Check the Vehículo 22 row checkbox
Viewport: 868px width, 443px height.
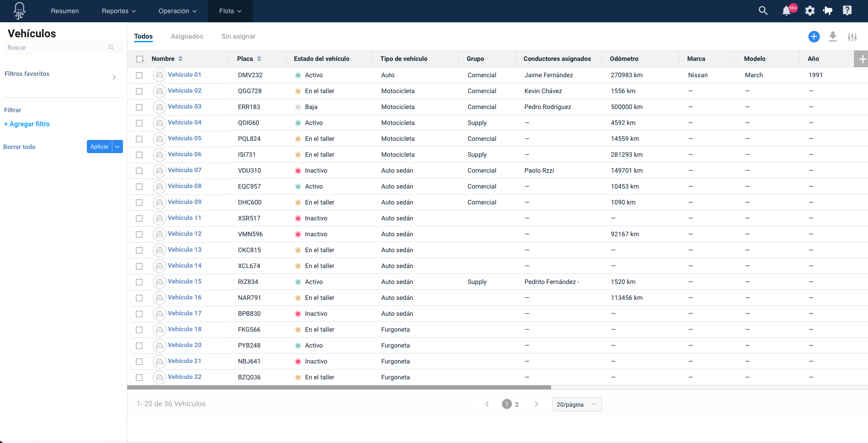pos(139,378)
